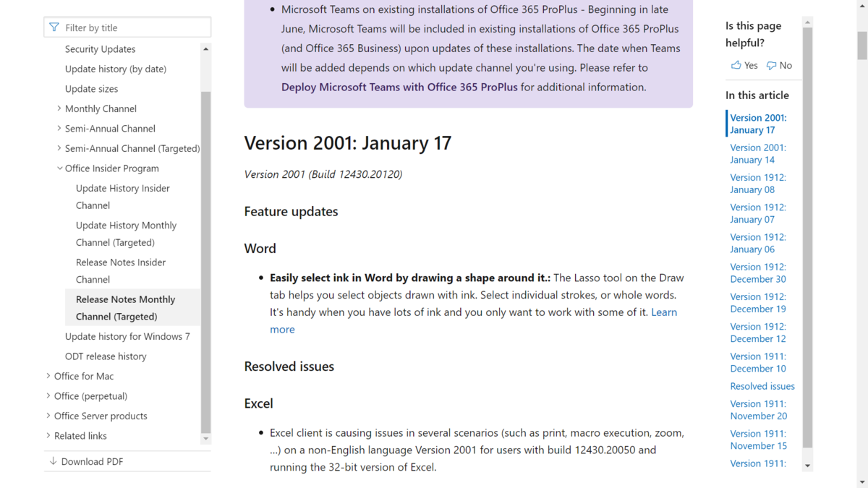Click the Version 2001: January 17 heading

348,142
